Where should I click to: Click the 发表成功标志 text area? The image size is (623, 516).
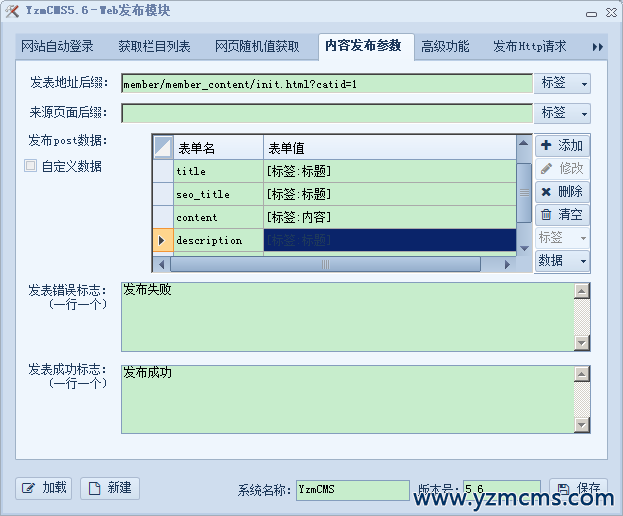click(x=348, y=400)
